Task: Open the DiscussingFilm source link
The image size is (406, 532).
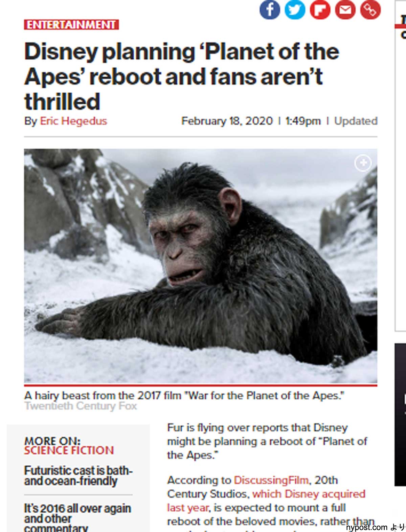Action: click(271, 480)
